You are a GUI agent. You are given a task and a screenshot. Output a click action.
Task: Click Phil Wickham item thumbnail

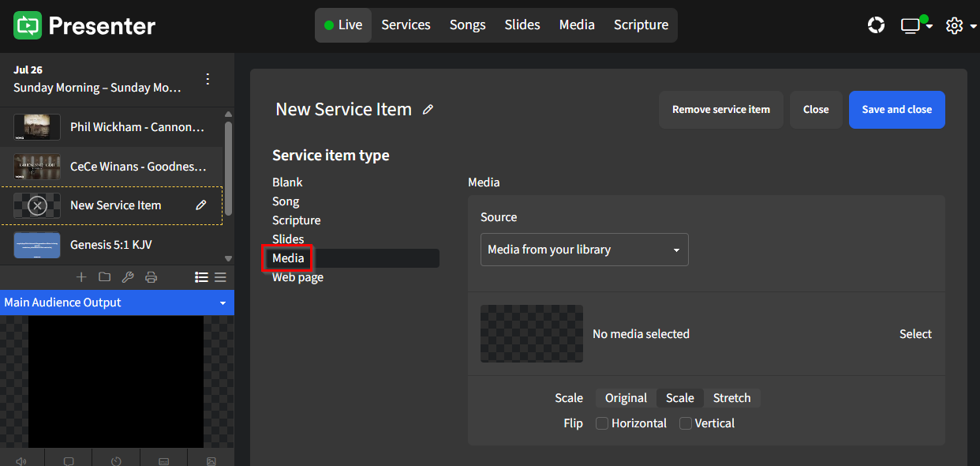[x=37, y=127]
